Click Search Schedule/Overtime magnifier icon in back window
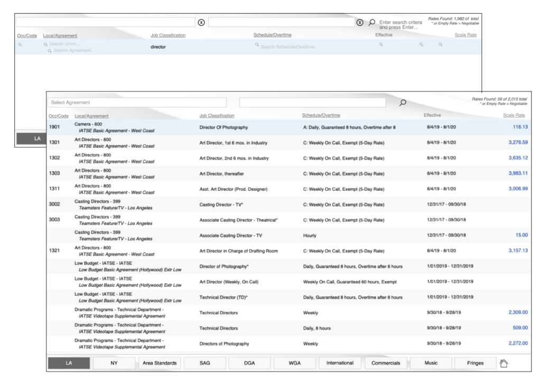Image resolution: width=541 pixels, height=392 pixels. pos(257,44)
